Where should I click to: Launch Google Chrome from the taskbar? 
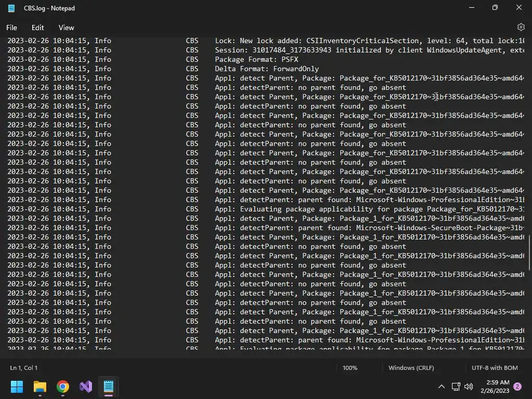coord(63,387)
